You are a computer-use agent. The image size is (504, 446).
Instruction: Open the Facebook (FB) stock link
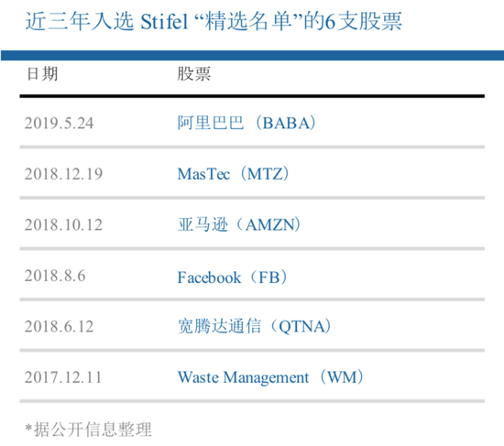pyautogui.click(x=232, y=277)
